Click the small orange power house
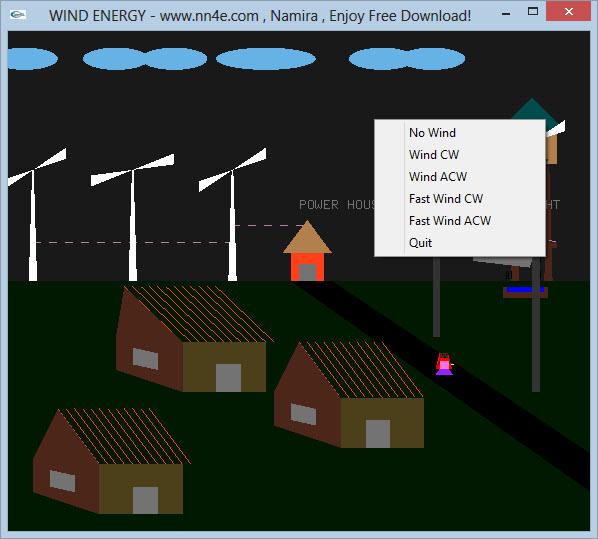This screenshot has width=598, height=539. [x=307, y=252]
